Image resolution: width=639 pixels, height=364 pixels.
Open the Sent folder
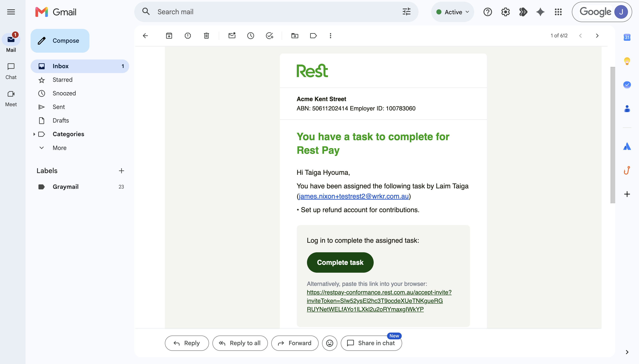point(59,107)
